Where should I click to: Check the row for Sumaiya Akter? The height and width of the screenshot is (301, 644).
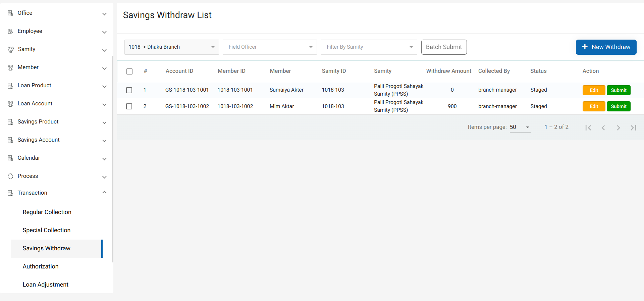click(129, 90)
